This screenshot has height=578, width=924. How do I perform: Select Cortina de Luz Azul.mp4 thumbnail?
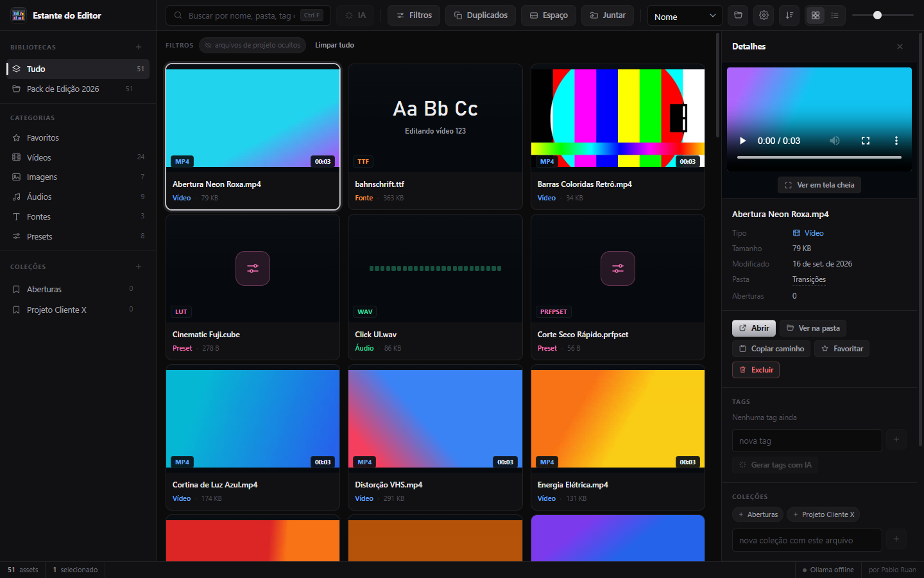click(x=253, y=419)
